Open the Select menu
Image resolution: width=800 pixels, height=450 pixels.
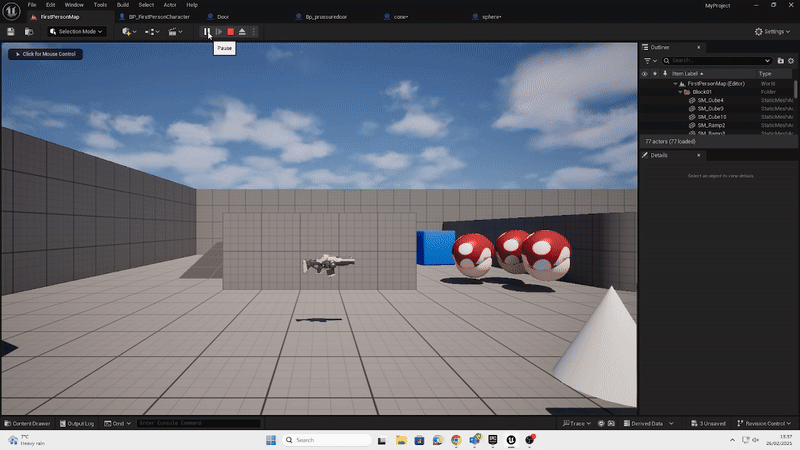(x=146, y=5)
